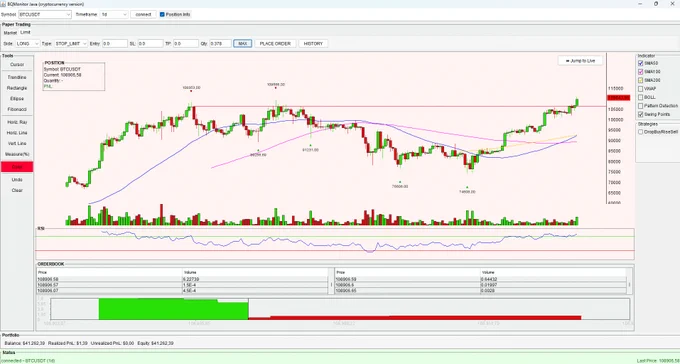Image resolution: width=680 pixels, height=364 pixels.
Task: Click Clear in the Tools panel
Action: (x=17, y=190)
